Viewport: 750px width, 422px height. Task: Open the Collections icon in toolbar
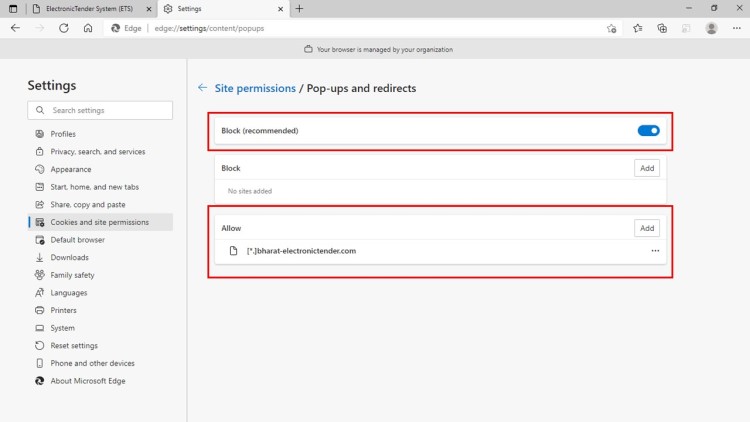click(662, 28)
